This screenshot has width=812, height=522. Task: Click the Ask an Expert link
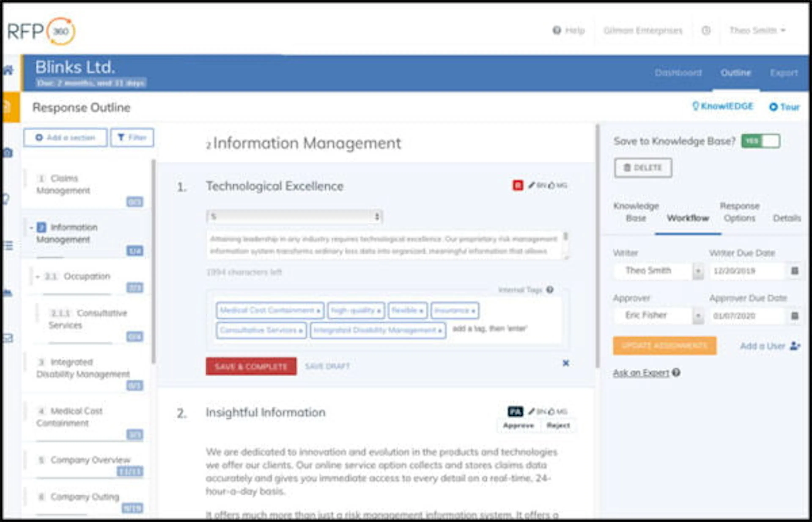tap(641, 373)
